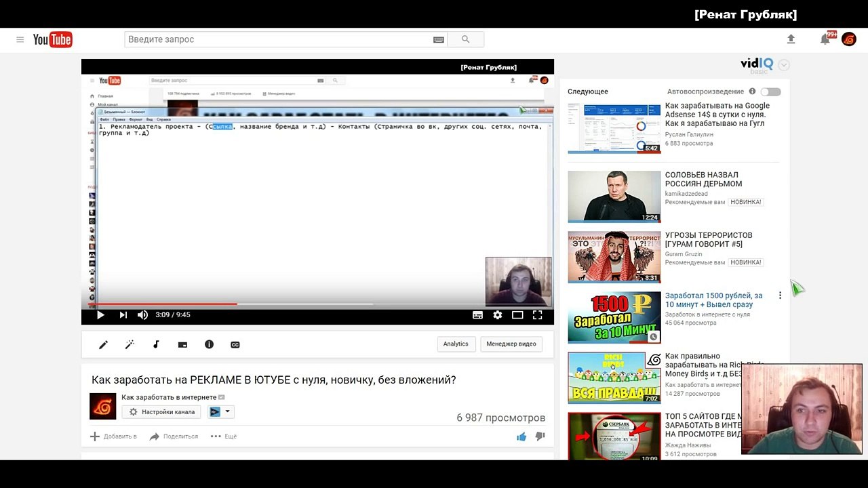Image resolution: width=868 pixels, height=488 pixels.
Task: Open the upload video icon
Action: point(791,39)
